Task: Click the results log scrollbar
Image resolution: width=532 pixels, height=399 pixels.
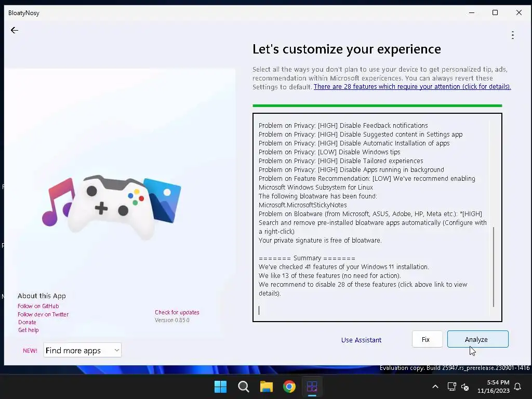Action: coord(494,267)
